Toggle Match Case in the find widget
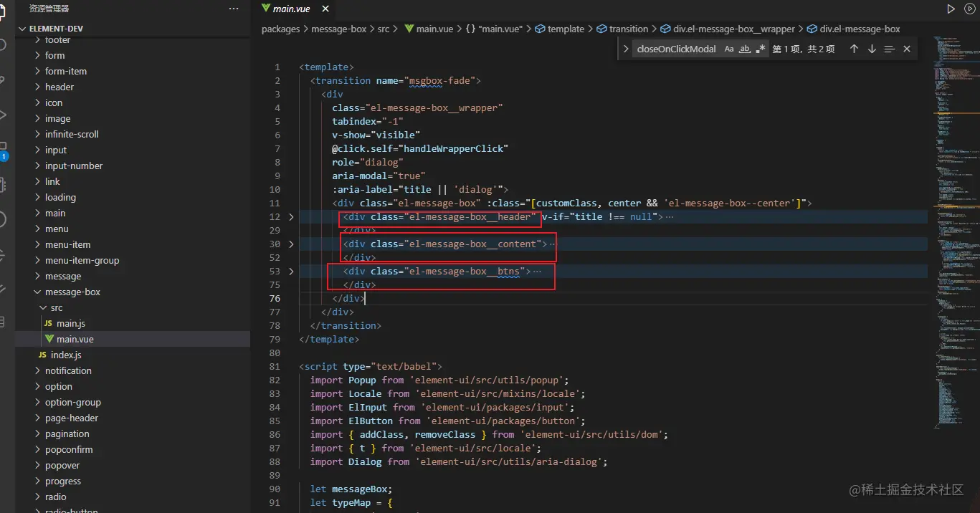The height and width of the screenshot is (513, 980). 729,49
